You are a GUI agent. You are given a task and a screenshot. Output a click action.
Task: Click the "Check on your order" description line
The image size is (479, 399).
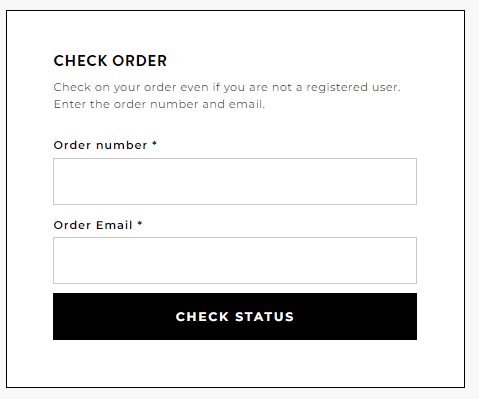[x=227, y=87]
